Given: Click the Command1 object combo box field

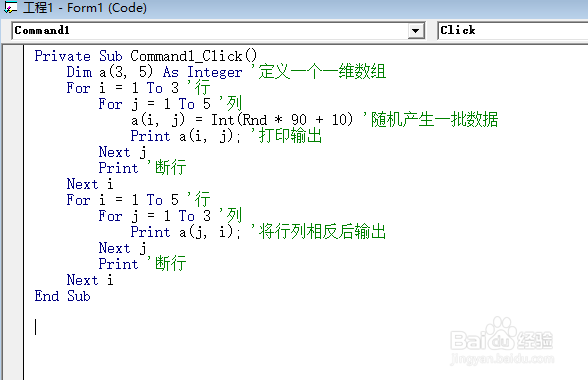Looking at the screenshot, I should tap(218, 30).
